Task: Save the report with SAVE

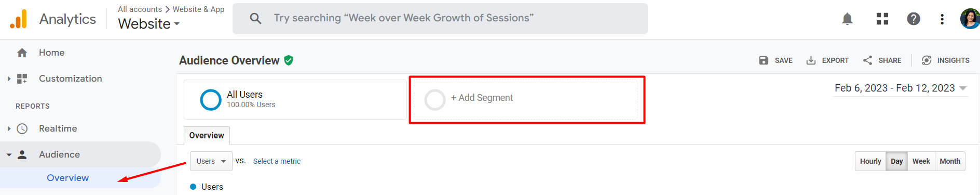Action: point(775,60)
